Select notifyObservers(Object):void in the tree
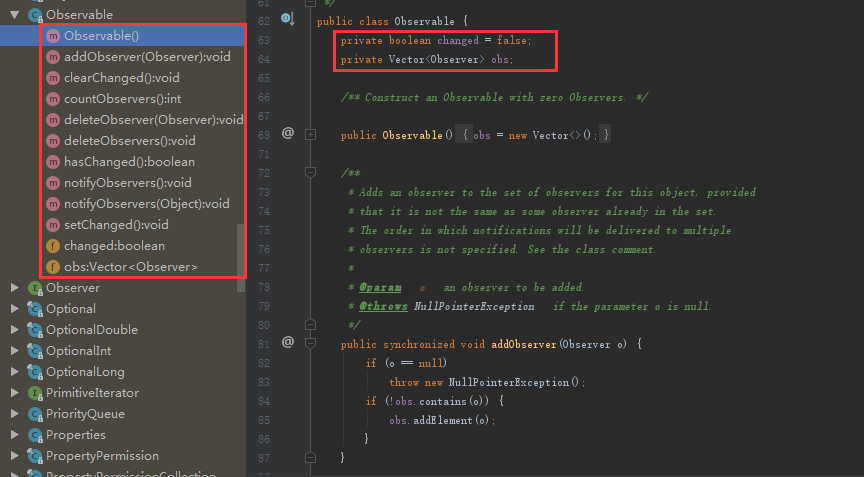 tap(146, 204)
